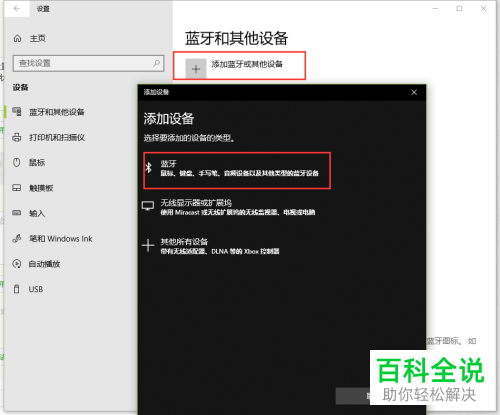Click the 添加设备 title bar text
500x415 pixels.
[x=156, y=92]
